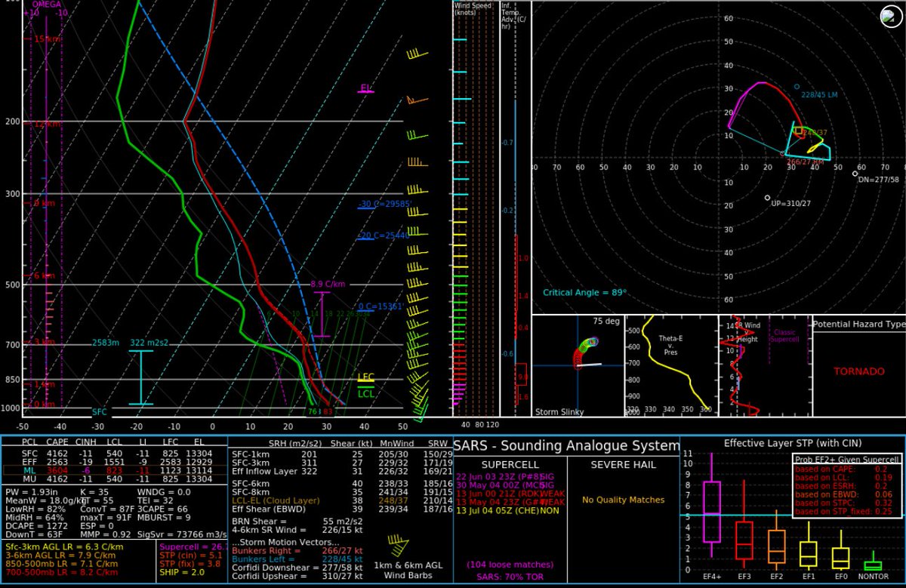Click the round logo icon in the hodograph corner
This screenshot has height=588, width=906.
[892, 15]
